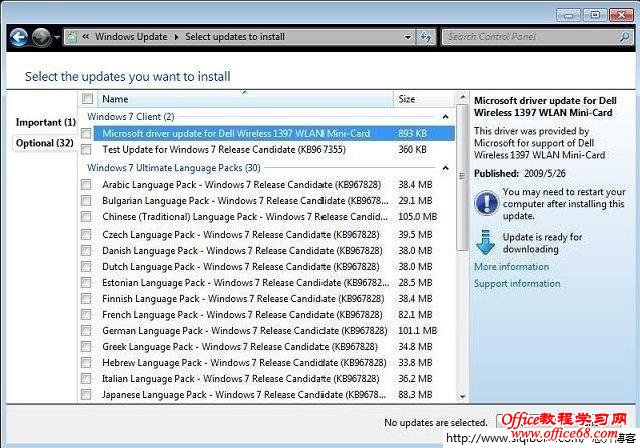Click the blue download arrow icon
The image size is (640, 448).
coord(485,242)
